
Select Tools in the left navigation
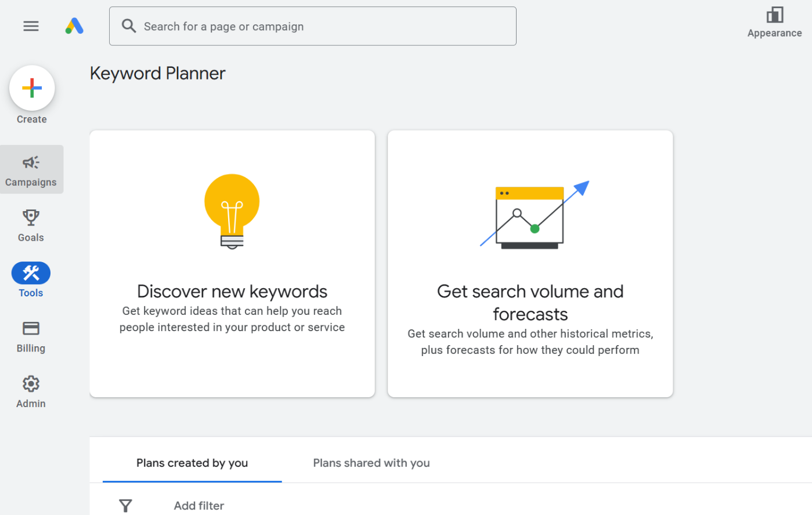click(31, 280)
